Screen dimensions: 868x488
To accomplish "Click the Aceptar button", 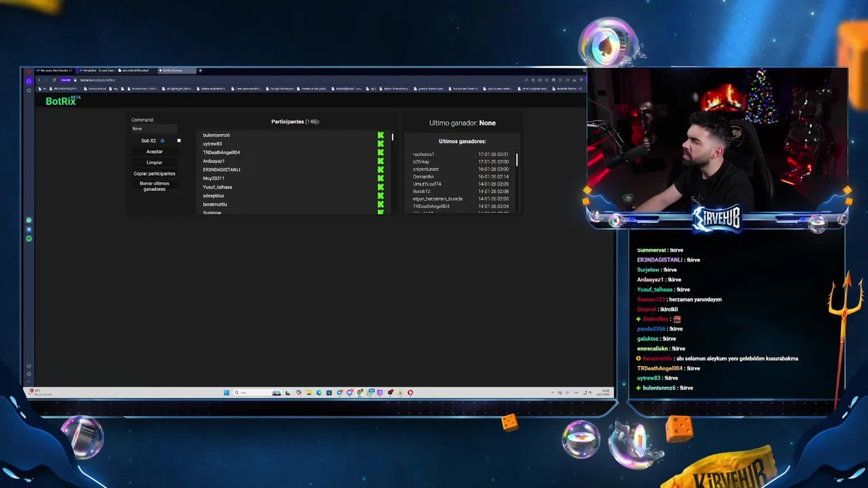I will click(155, 152).
